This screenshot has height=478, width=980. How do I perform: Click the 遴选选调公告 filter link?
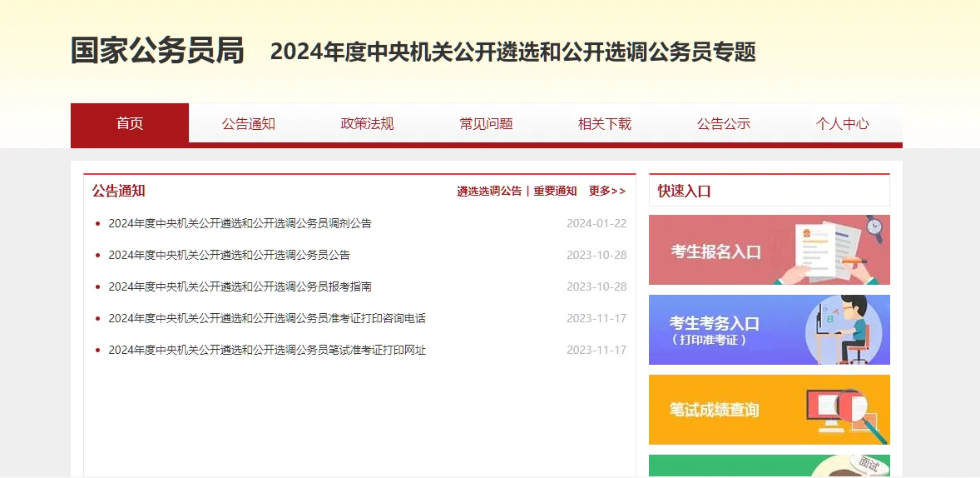[488, 192]
